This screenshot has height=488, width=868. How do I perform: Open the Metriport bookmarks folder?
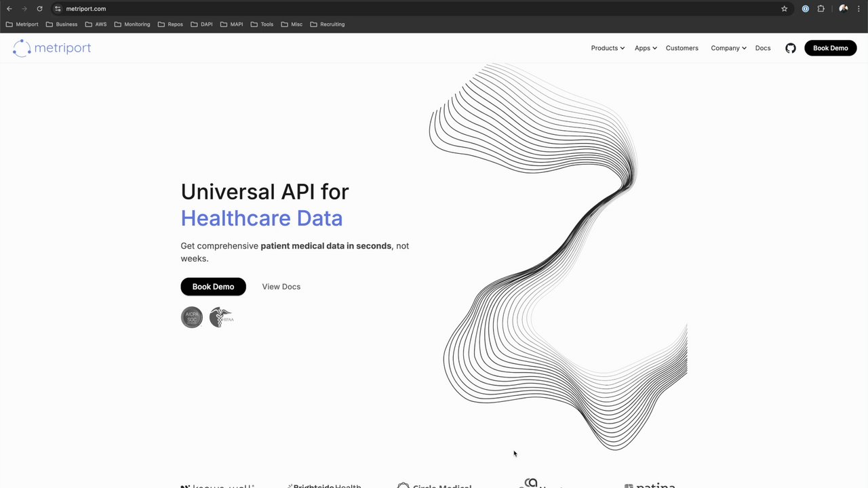point(22,24)
